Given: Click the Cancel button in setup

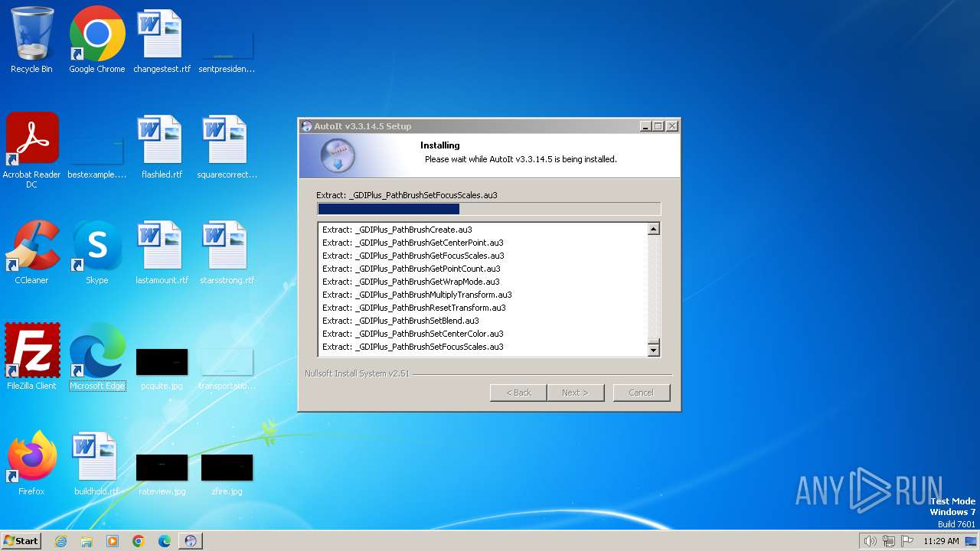Looking at the screenshot, I should point(641,393).
